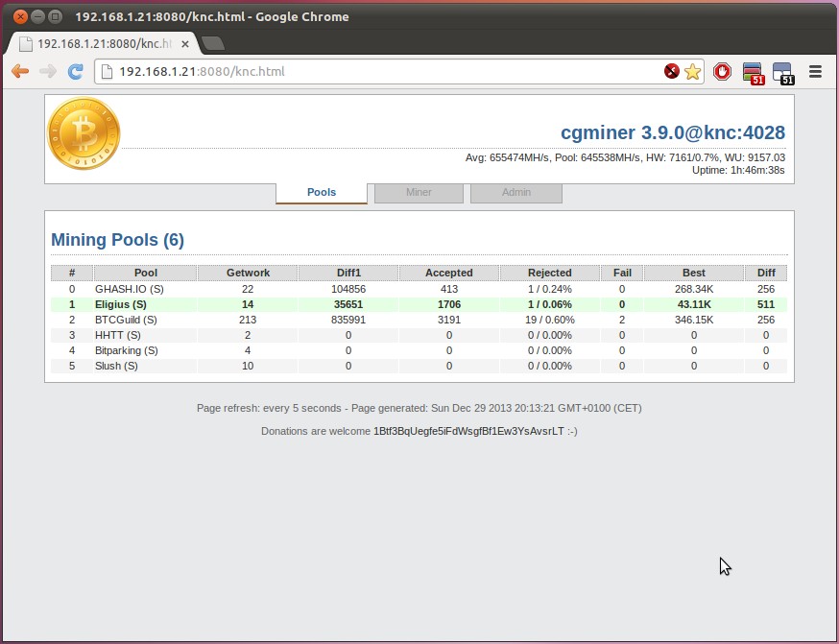Click the Diff1 column header
This screenshot has width=839, height=644.
click(x=348, y=273)
